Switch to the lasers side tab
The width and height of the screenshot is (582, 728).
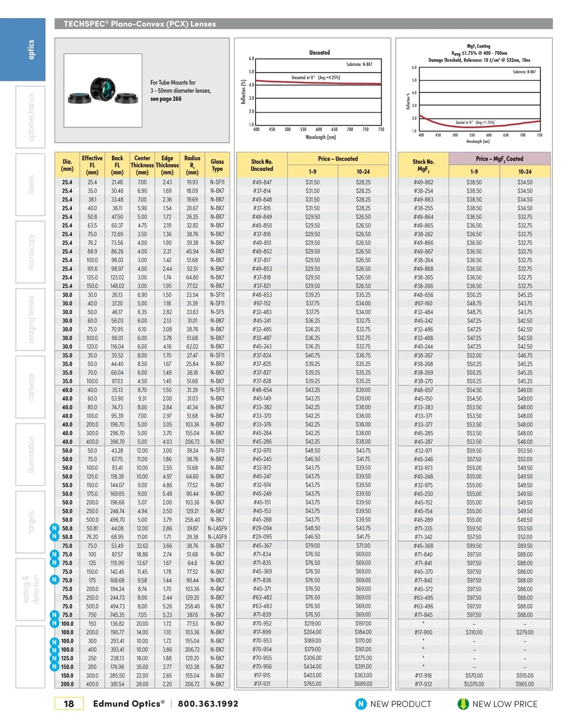[30, 184]
